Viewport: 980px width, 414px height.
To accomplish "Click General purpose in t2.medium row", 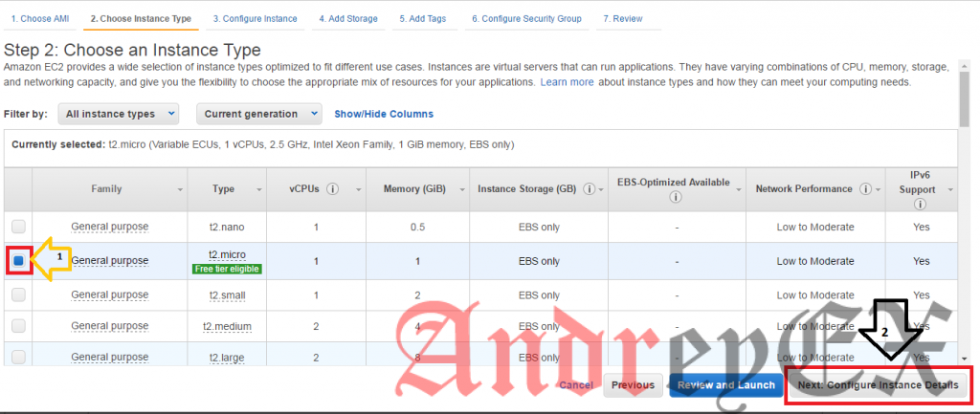I will coord(109,326).
